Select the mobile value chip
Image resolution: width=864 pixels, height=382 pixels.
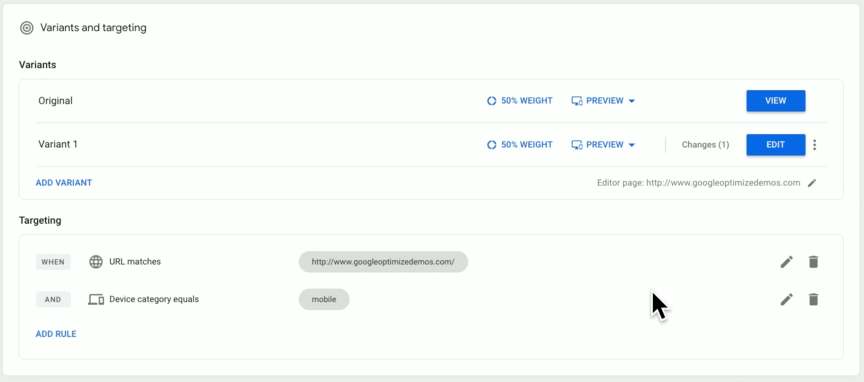pos(324,299)
